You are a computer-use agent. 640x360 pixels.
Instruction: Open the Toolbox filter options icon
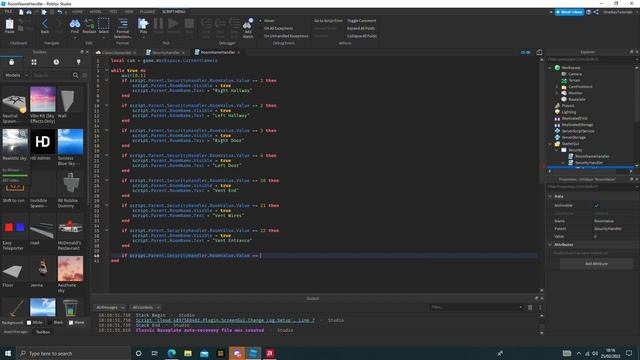(x=85, y=75)
